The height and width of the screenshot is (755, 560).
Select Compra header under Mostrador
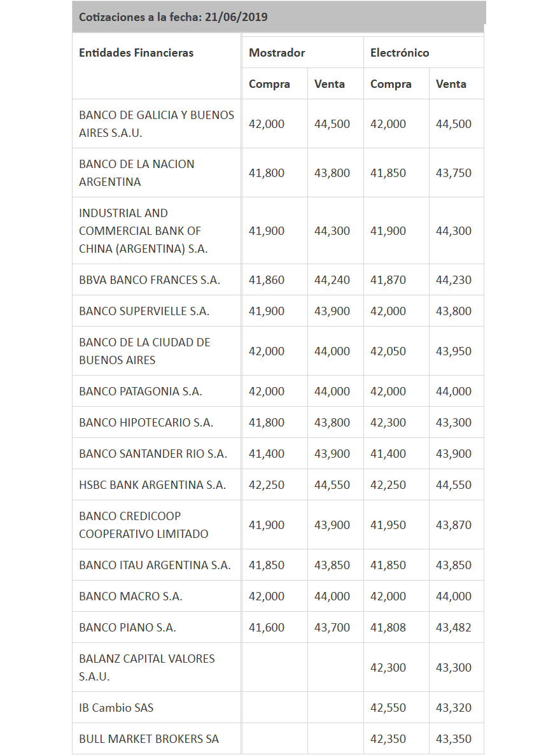click(x=269, y=84)
